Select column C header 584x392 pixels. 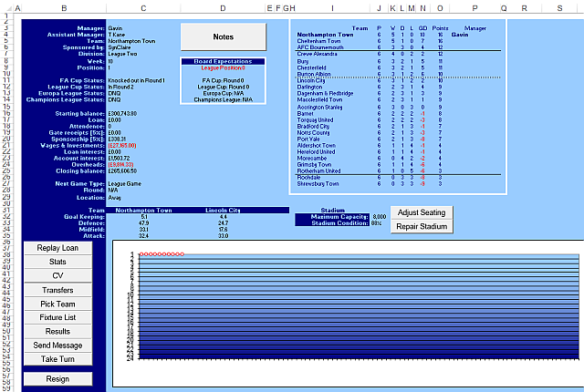pyautogui.click(x=143, y=8)
